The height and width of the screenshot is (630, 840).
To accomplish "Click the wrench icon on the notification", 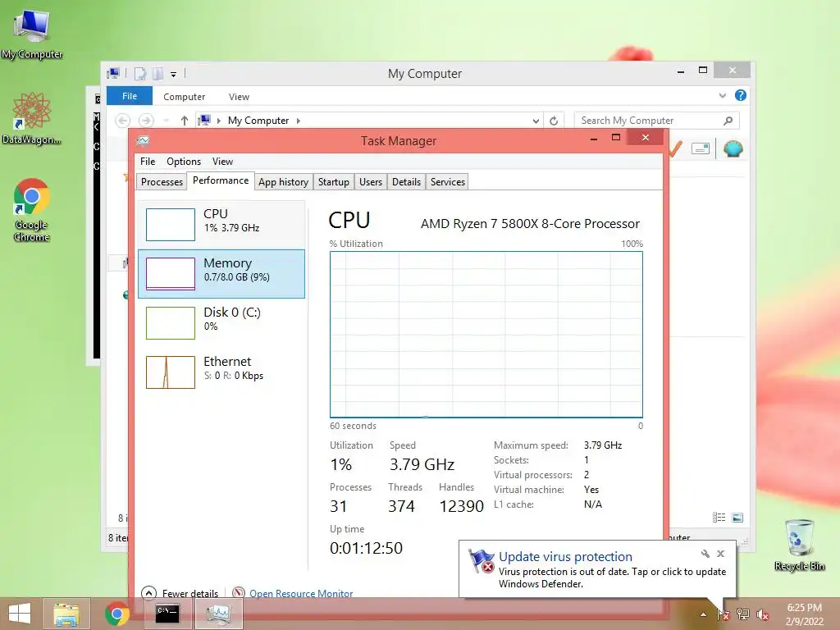I will (x=705, y=554).
